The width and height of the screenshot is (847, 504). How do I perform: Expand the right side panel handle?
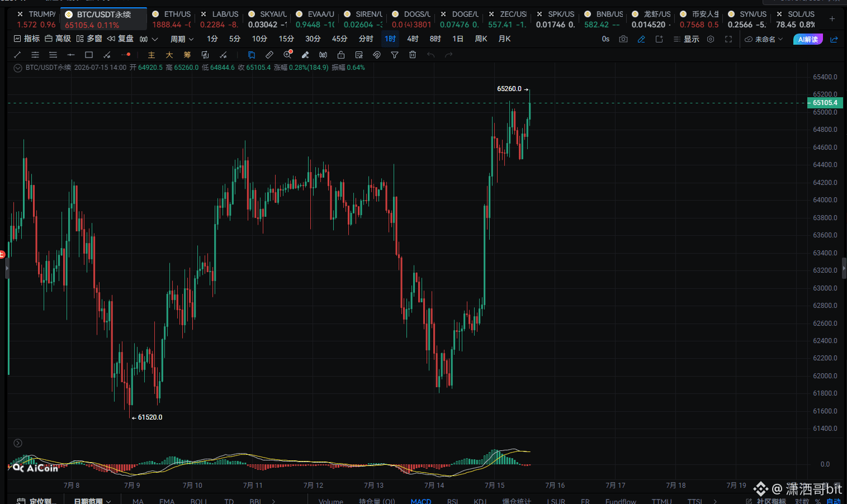[x=844, y=269]
